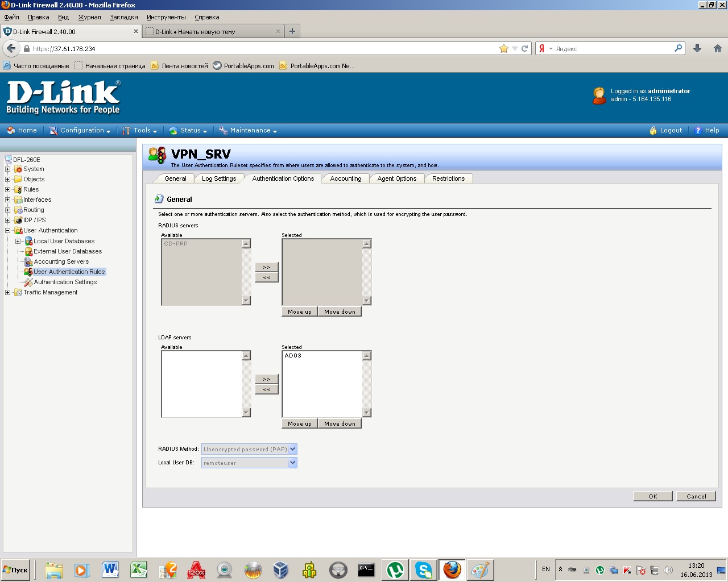The width and height of the screenshot is (728, 582).
Task: Click down arrow of LDAP Selected list scrollbar
Action: point(367,413)
